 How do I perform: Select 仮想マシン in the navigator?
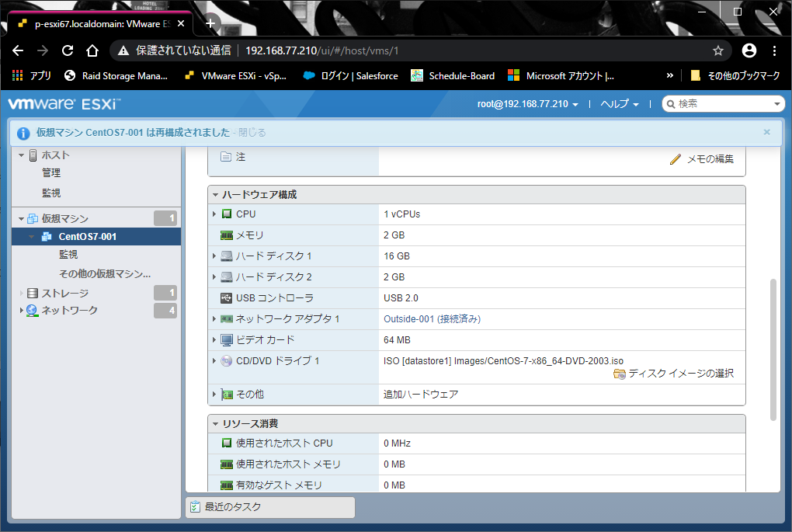[64, 219]
